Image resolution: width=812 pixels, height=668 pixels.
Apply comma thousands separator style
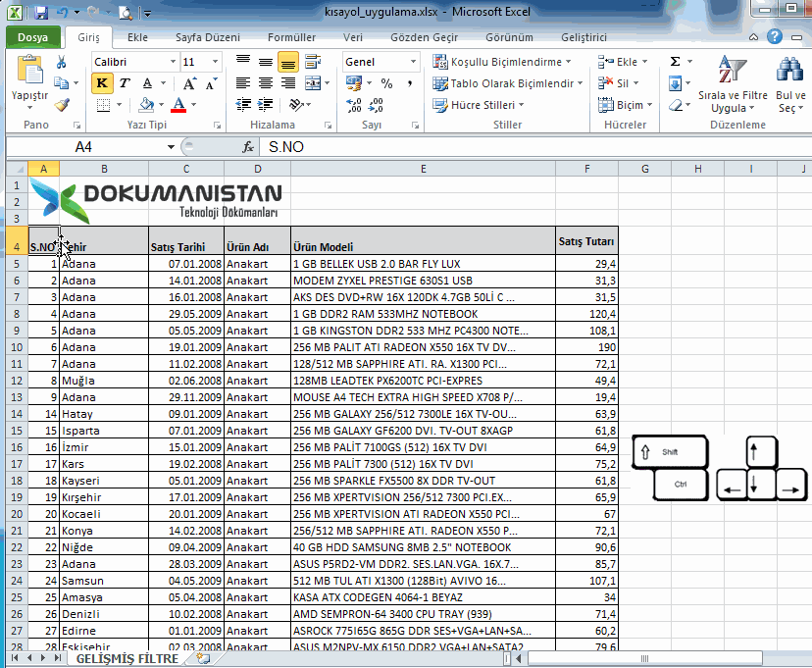pyautogui.click(x=409, y=83)
